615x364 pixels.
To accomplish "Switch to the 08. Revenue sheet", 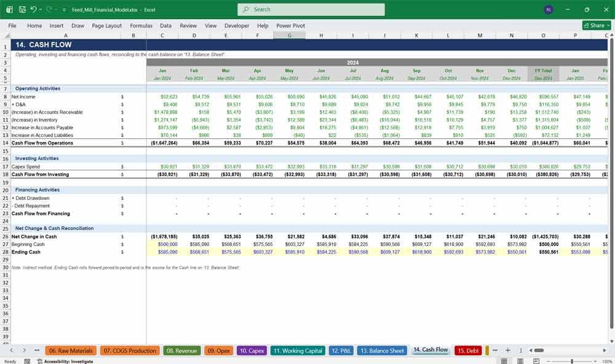I will (181, 350).
